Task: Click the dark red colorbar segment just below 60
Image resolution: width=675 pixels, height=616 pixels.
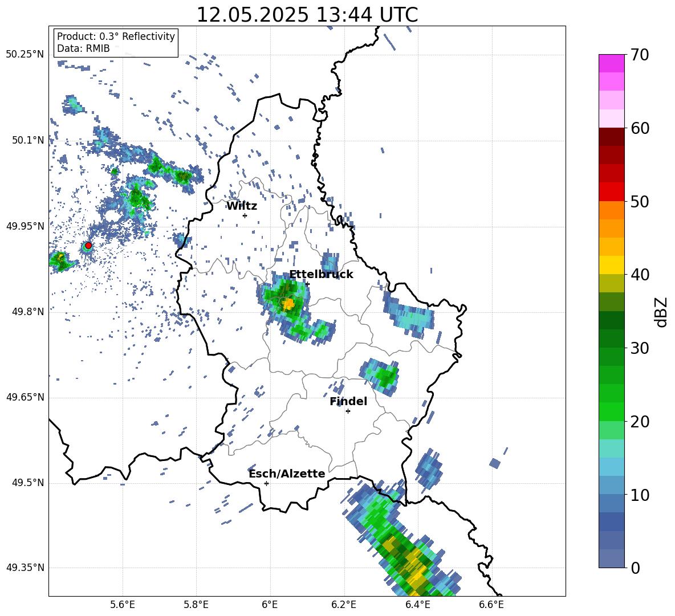Action: (611, 137)
